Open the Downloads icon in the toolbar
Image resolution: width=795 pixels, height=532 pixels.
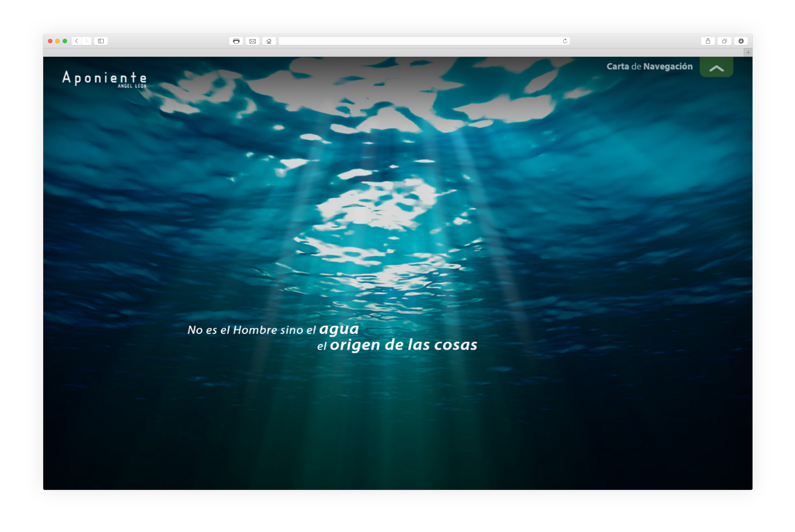pos(741,41)
